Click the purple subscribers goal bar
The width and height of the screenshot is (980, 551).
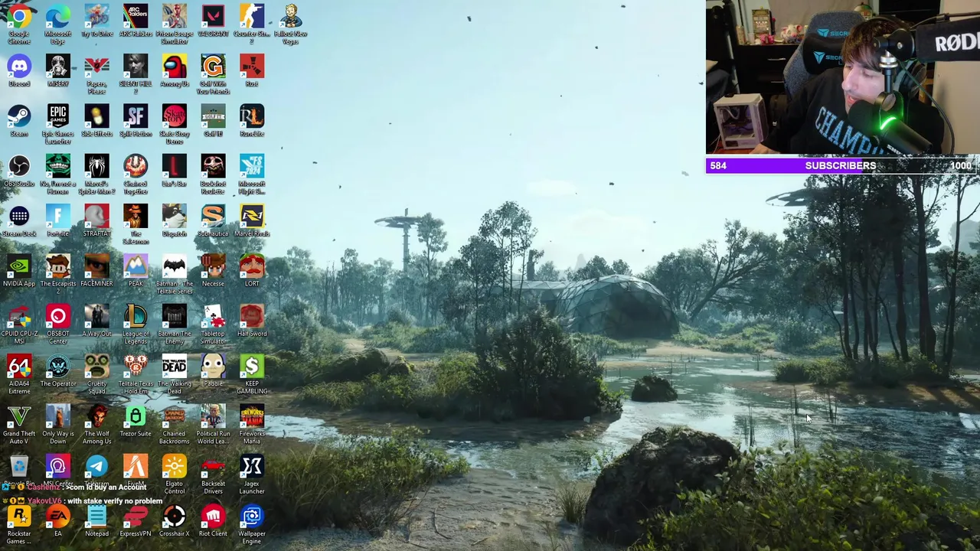842,165
